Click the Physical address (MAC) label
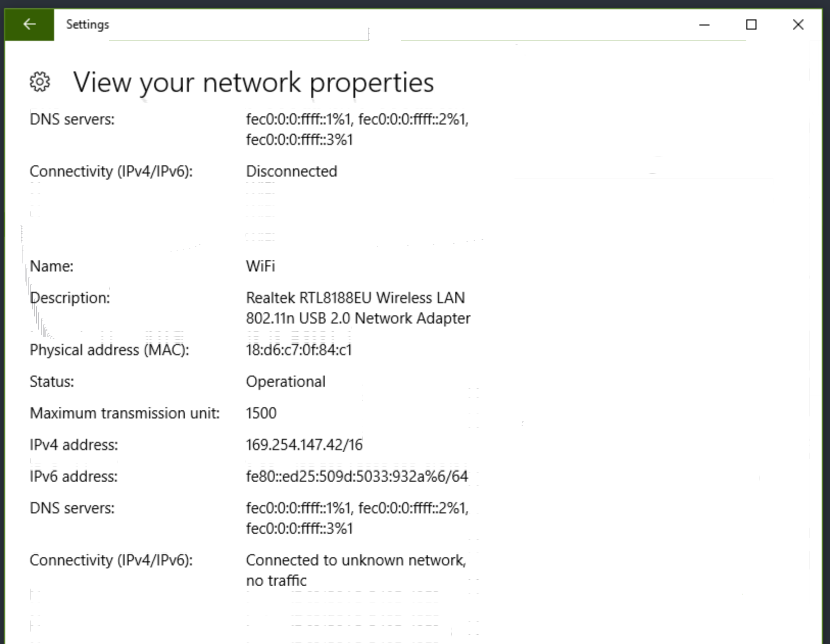 point(109,350)
